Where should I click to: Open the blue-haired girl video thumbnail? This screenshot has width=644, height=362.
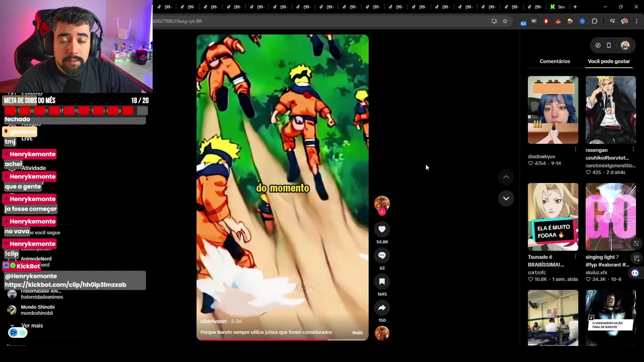click(553, 110)
